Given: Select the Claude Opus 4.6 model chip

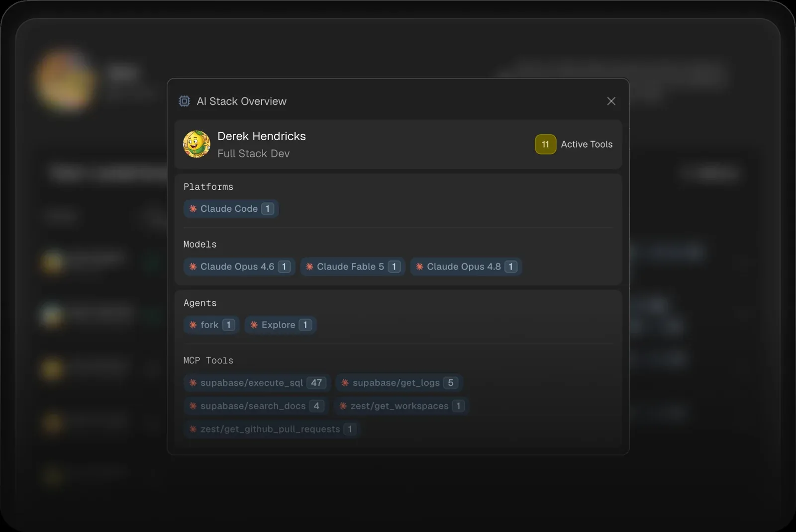Looking at the screenshot, I should coord(239,266).
